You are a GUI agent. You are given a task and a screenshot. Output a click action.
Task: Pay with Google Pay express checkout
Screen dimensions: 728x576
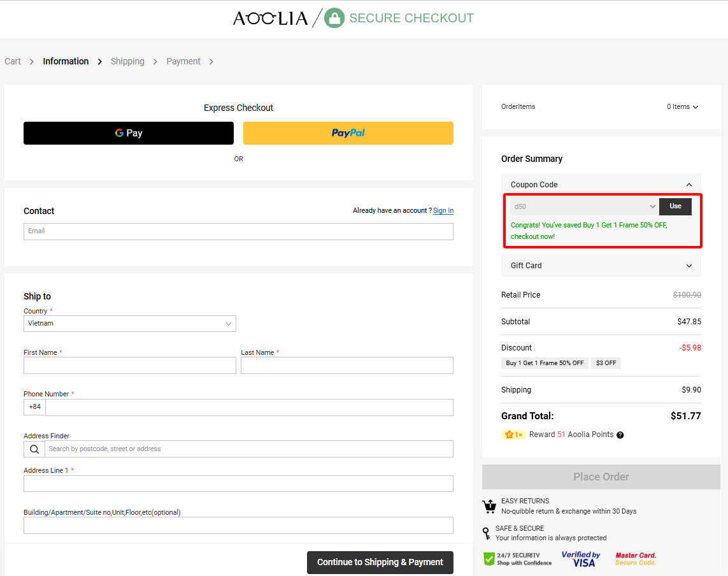tap(129, 133)
